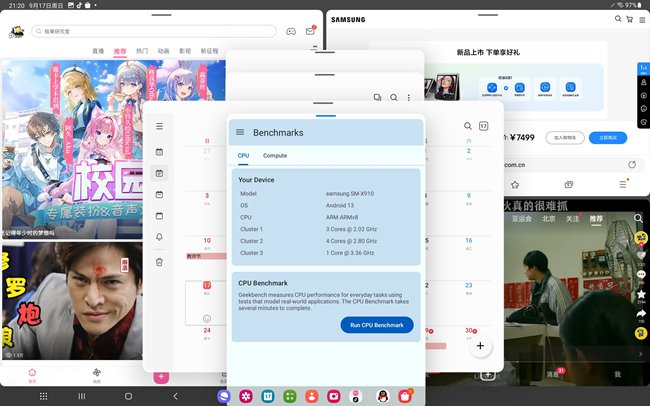Focus the Bilibili search field

pyautogui.click(x=154, y=31)
